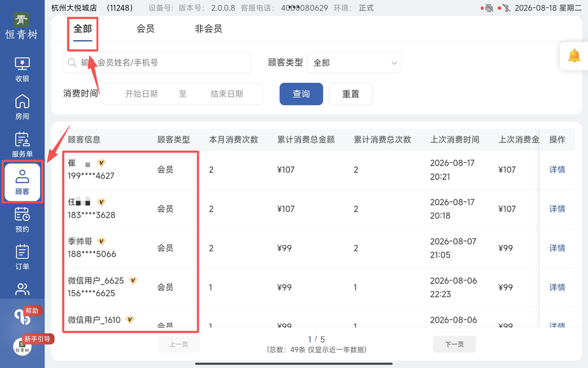Image resolution: width=588 pixels, height=368 pixels.
Task: Click VIP badge next to 微信用户_6625
Action: tap(133, 280)
